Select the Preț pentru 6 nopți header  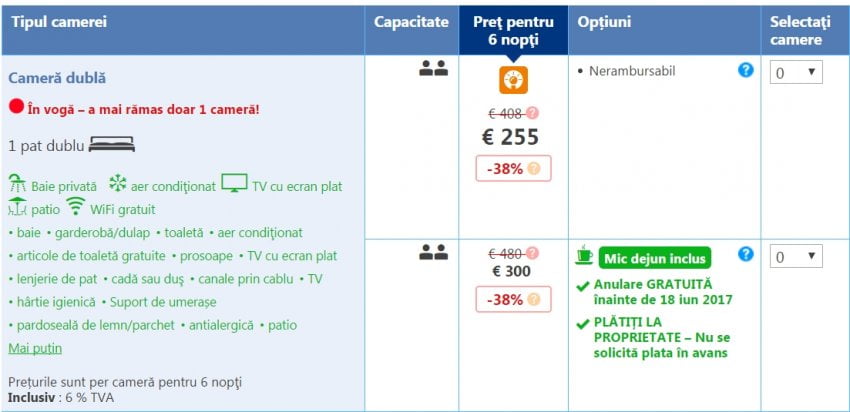click(x=513, y=30)
